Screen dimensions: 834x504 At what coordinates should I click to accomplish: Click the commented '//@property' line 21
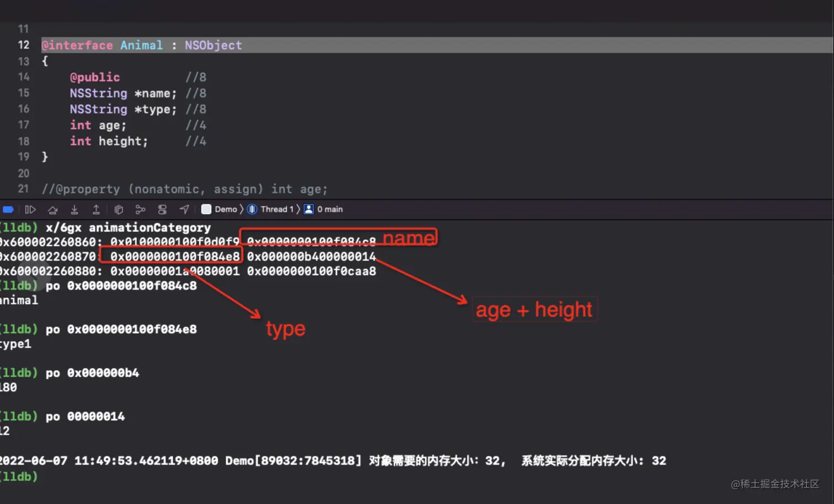(x=185, y=189)
